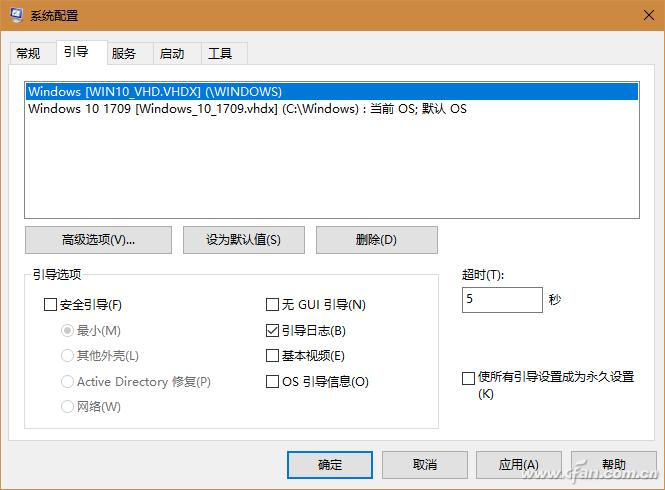The width and height of the screenshot is (665, 490).
Task: Uncheck the 引导日志(B) checkbox
Action: (x=272, y=330)
